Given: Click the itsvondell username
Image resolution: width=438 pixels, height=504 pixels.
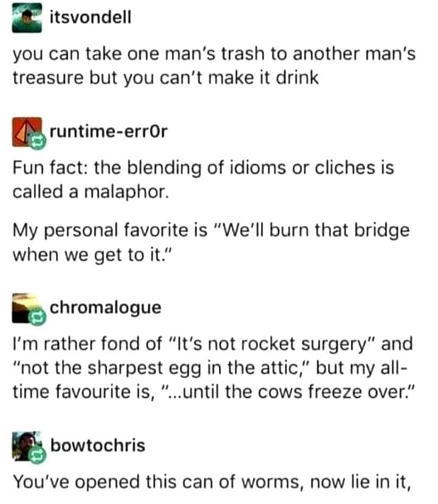Looking at the screenshot, I should [91, 17].
